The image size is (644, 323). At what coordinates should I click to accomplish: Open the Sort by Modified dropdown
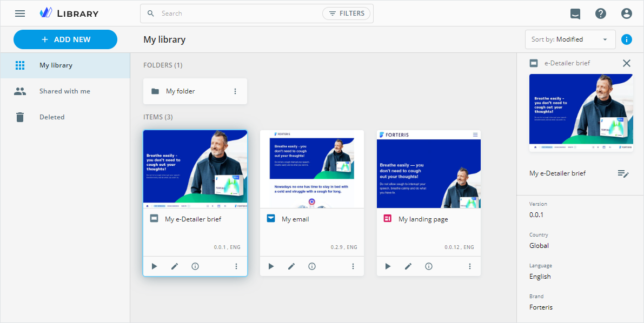570,39
